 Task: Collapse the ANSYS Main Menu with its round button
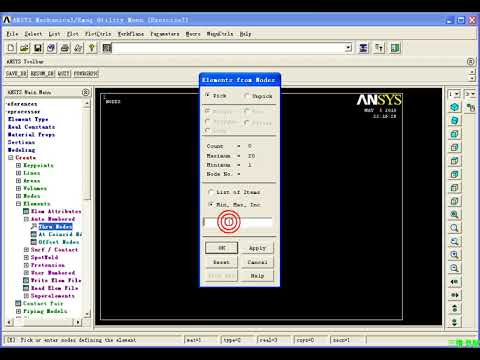pyautogui.click(x=86, y=92)
